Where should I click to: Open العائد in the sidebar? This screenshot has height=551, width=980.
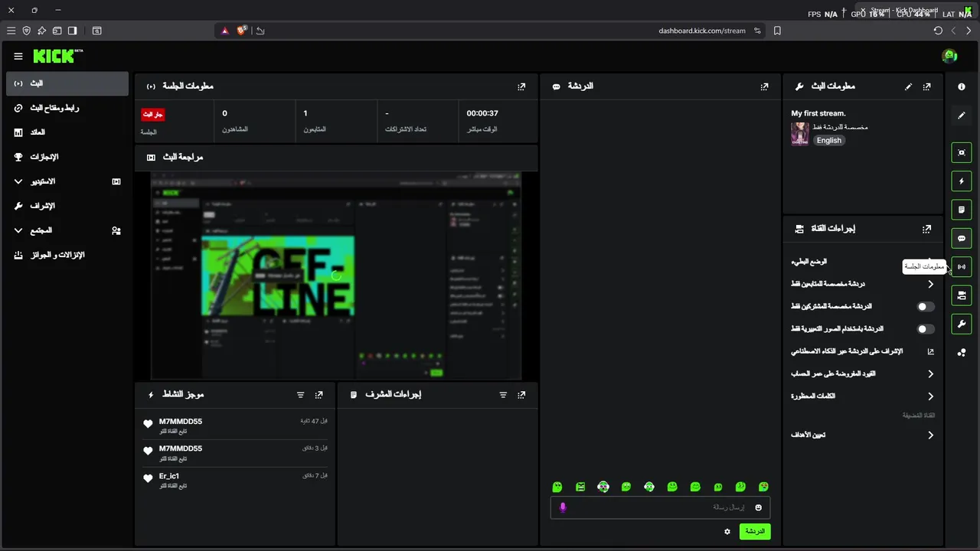coord(67,132)
